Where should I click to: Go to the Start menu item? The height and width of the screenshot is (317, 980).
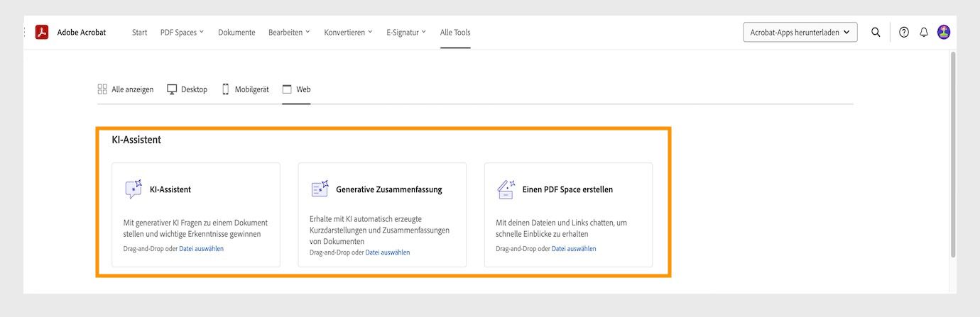(x=140, y=32)
